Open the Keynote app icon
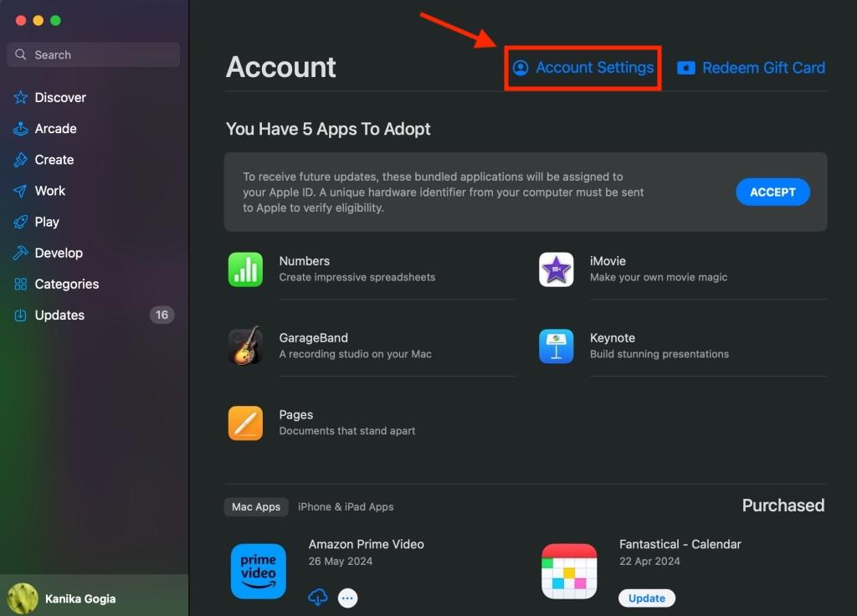Screen dimensions: 857x616 (x=556, y=346)
